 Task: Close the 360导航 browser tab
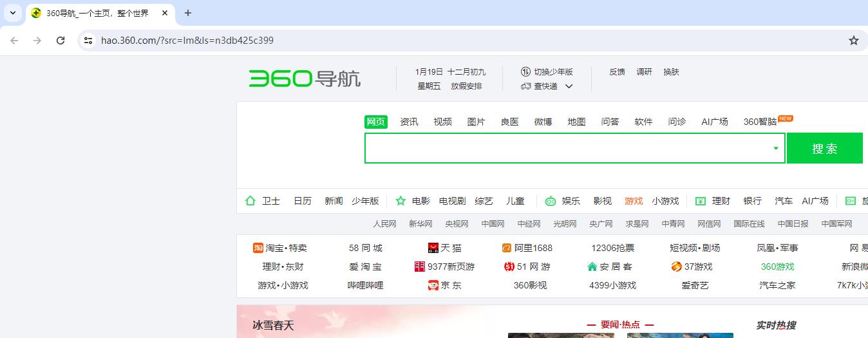click(x=165, y=13)
